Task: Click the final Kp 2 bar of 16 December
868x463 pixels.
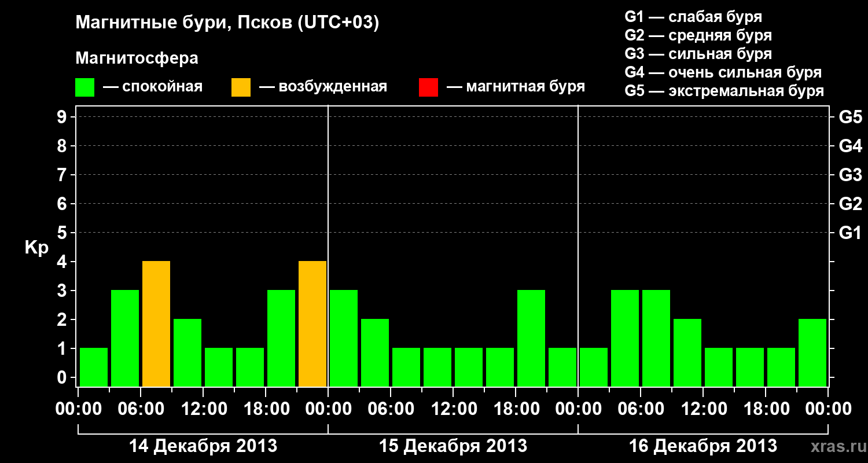Action: click(812, 353)
